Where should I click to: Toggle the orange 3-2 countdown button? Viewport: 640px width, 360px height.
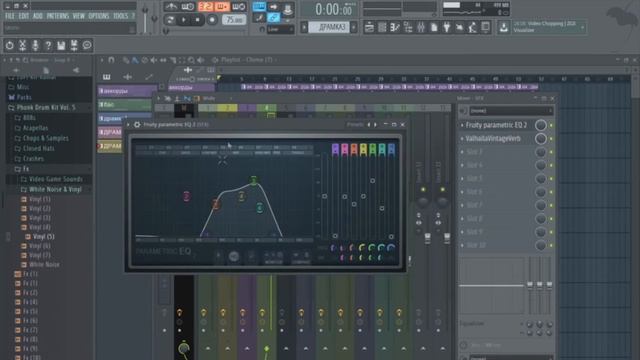click(205, 7)
